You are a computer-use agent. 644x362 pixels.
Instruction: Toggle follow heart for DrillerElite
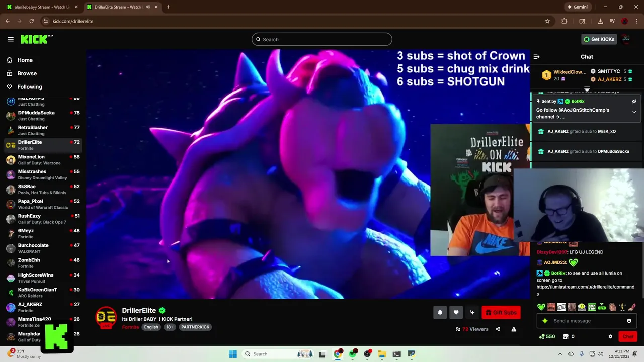coord(456,312)
